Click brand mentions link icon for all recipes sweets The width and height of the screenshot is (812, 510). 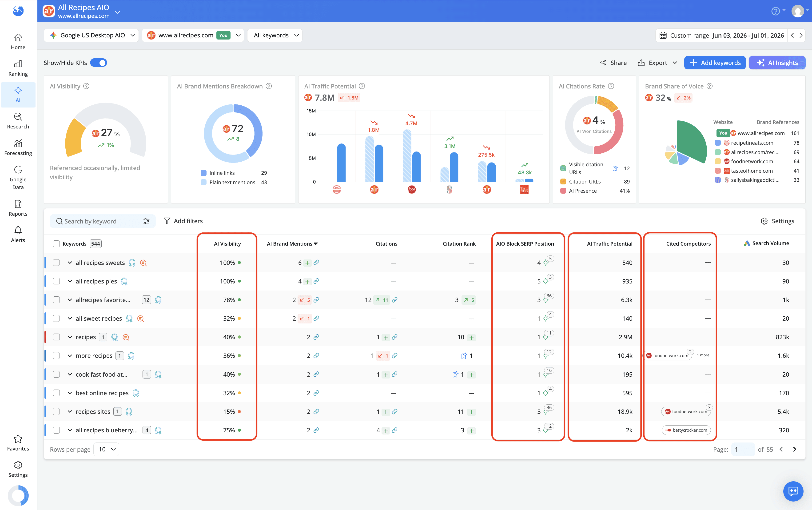[x=316, y=263]
